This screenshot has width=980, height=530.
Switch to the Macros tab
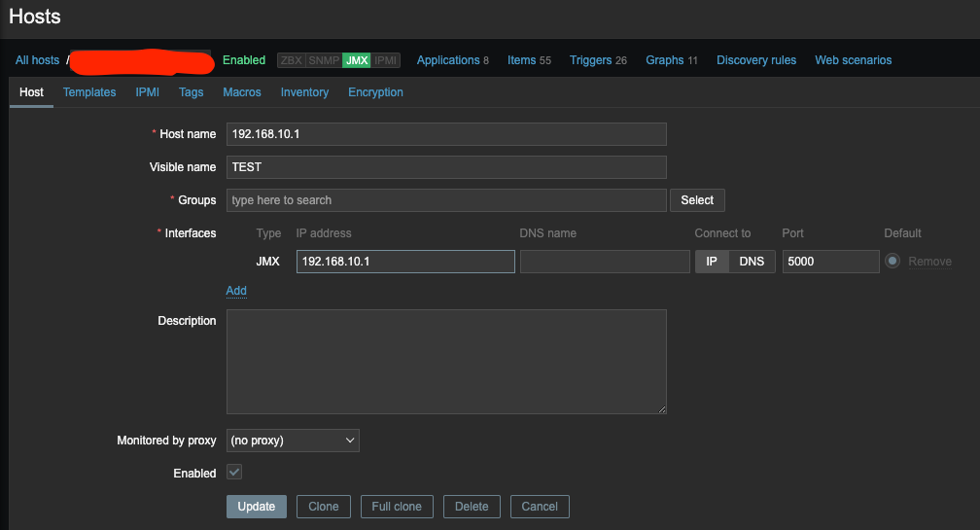tap(242, 91)
